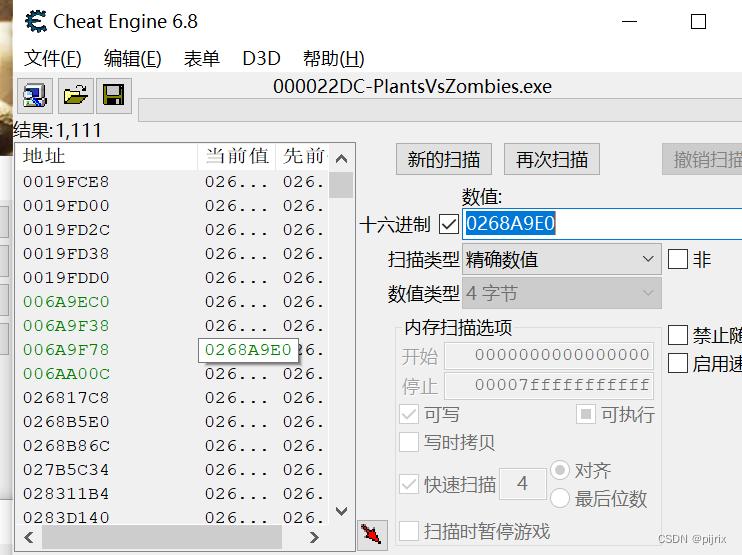Open the 帮助(H) menu
Viewport: 742px width, 555px height.
(334, 59)
